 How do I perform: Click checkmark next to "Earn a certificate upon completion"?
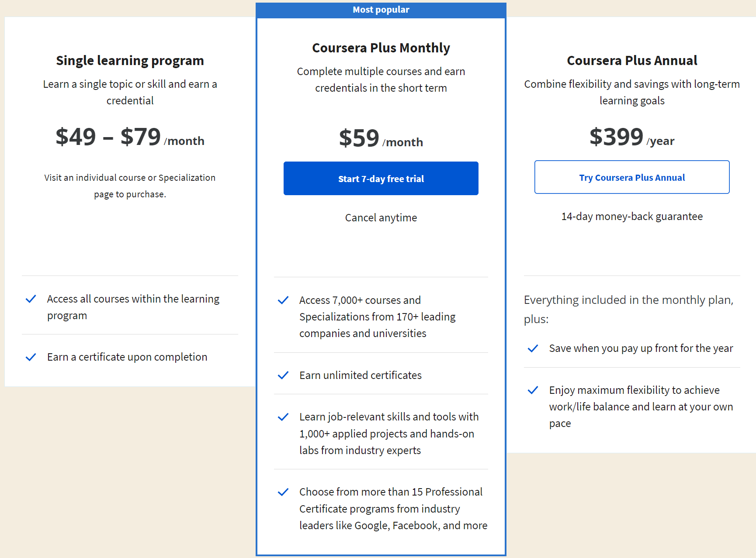click(x=31, y=357)
